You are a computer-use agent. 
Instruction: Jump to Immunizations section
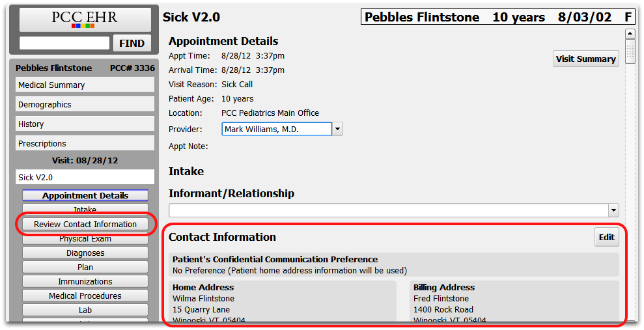pos(85,282)
